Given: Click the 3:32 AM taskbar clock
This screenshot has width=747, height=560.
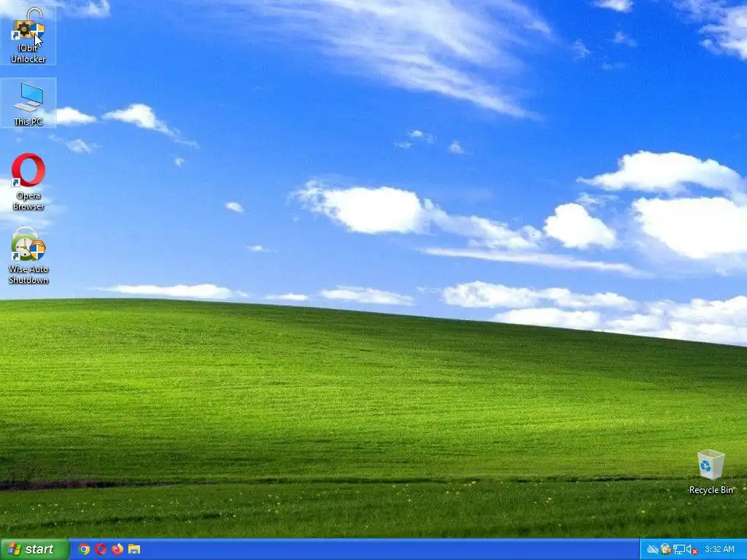Looking at the screenshot, I should click(719, 550).
